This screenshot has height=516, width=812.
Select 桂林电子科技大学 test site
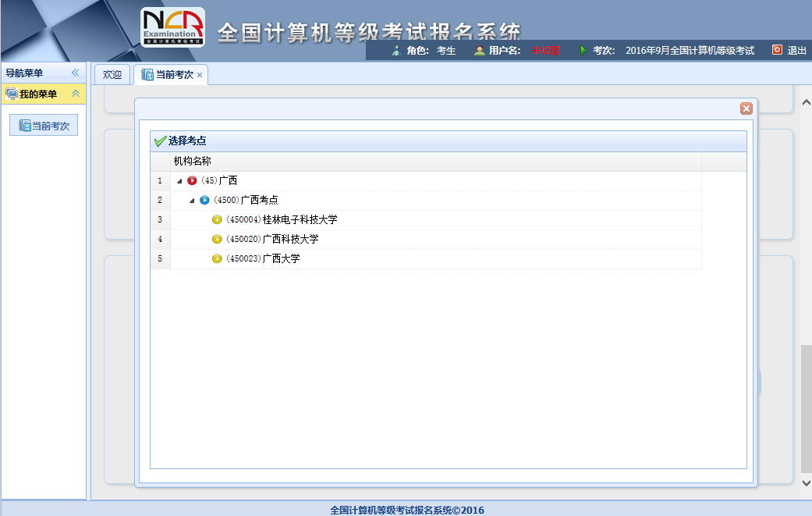[300, 219]
